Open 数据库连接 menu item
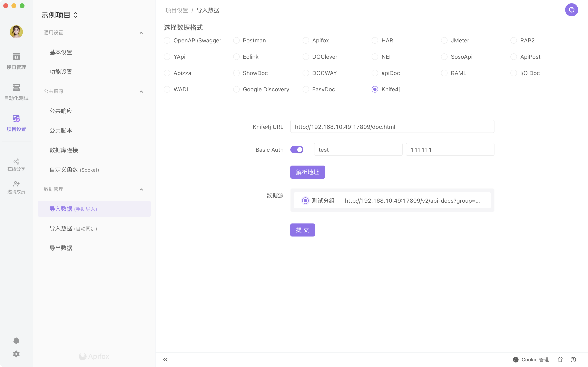The width and height of the screenshot is (588, 367). [64, 150]
